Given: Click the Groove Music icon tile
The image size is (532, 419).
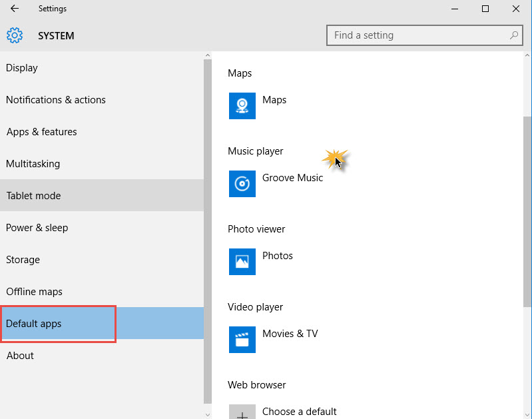Looking at the screenshot, I should coord(242,184).
